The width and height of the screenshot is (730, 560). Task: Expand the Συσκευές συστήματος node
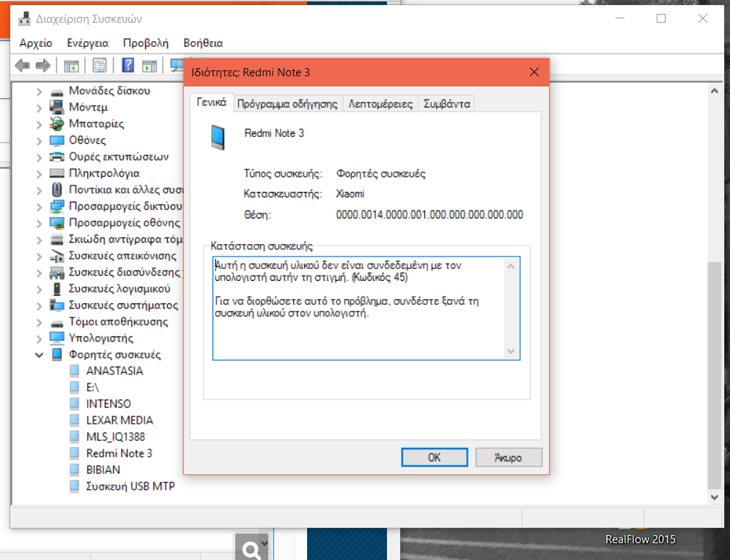coord(39,306)
